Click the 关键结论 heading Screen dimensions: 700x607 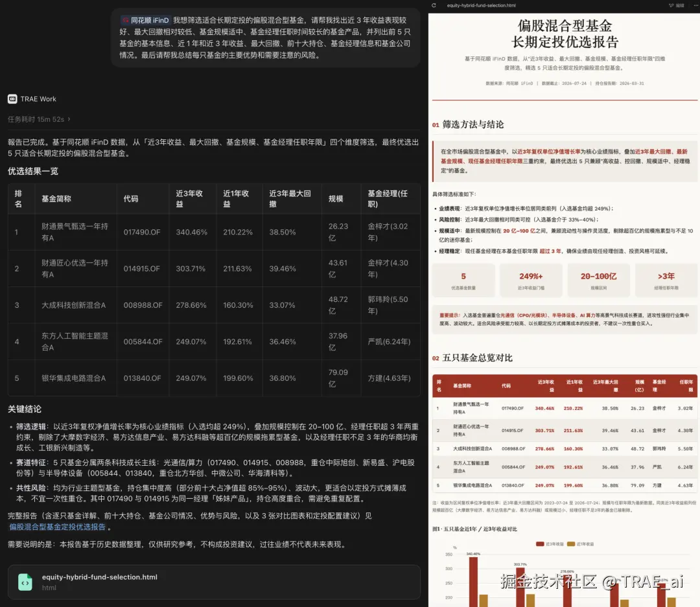(x=25, y=409)
